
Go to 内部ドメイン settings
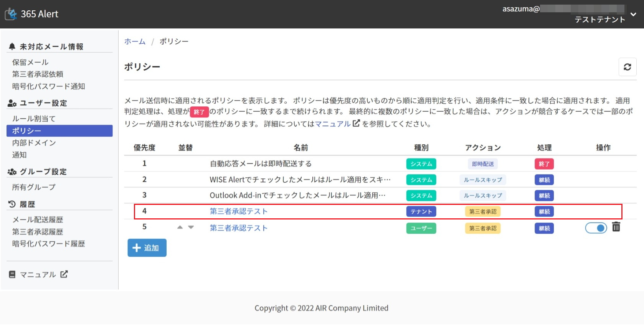pos(34,143)
